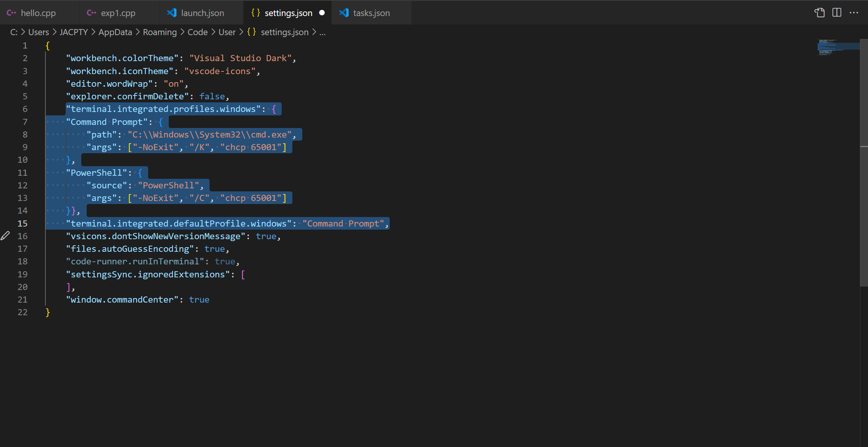Click the Open Settings (UI) icon
Viewport: 868px width, 447px height.
[819, 13]
